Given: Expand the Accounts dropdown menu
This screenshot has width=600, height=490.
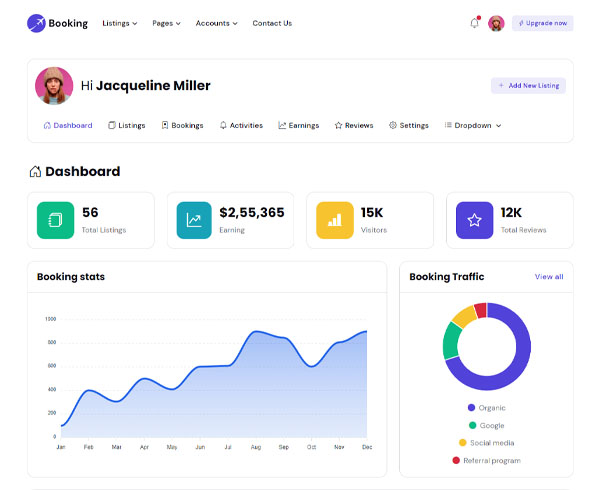Looking at the screenshot, I should click(217, 23).
